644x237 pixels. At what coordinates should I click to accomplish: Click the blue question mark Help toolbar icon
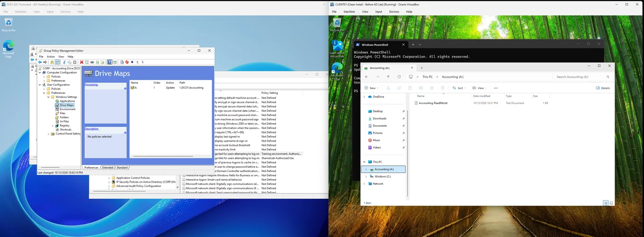coord(109,62)
